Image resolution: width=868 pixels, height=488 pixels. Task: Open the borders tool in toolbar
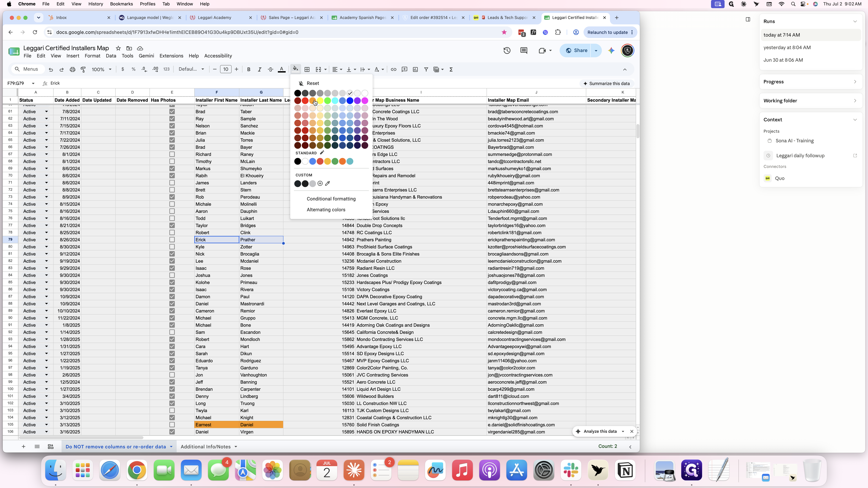pos(307,69)
